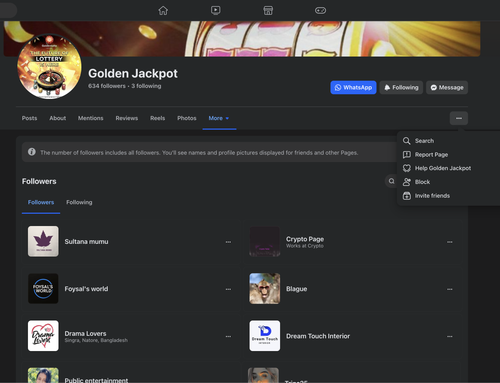Click the Public entertainment name link
The image size is (500, 383).
[x=96, y=380]
